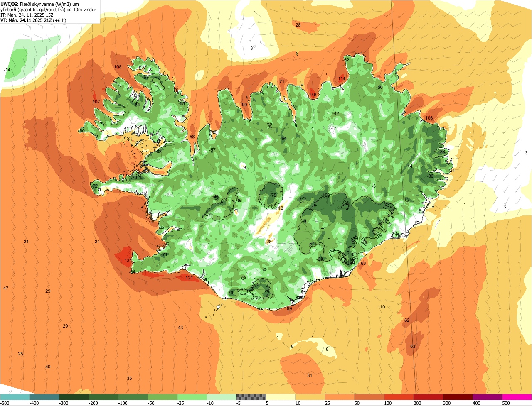Select the magenta swatch right of the 500 label
Image resolution: width=532 pixels, height=406 pixels.
[x=517, y=397]
